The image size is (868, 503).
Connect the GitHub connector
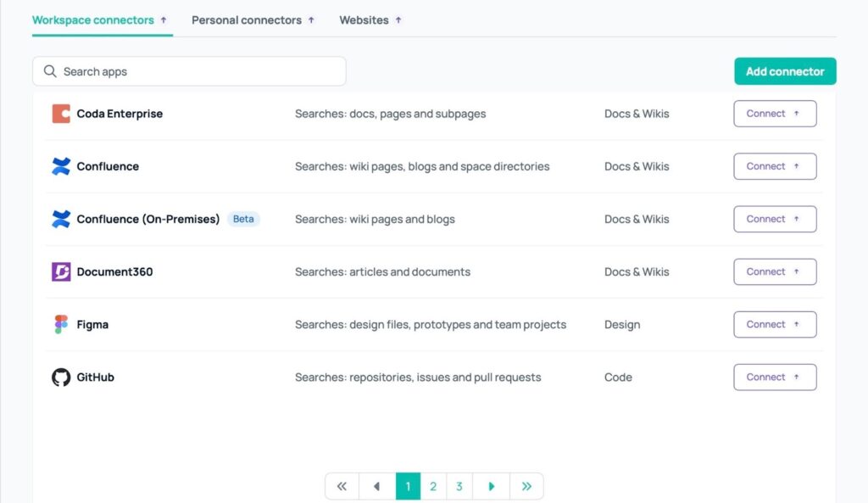774,377
